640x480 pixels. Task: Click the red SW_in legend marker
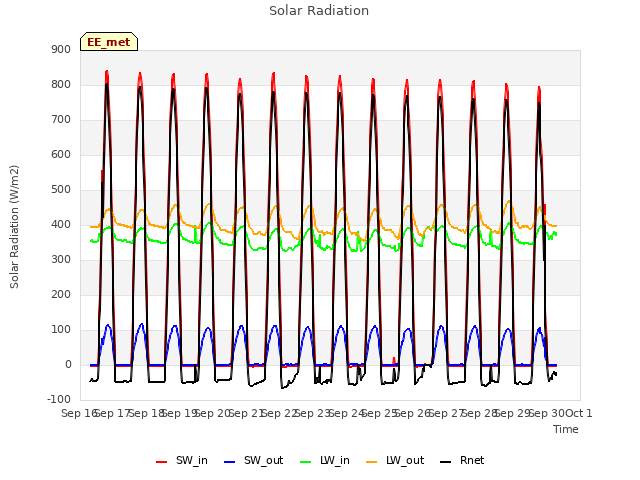click(x=162, y=462)
